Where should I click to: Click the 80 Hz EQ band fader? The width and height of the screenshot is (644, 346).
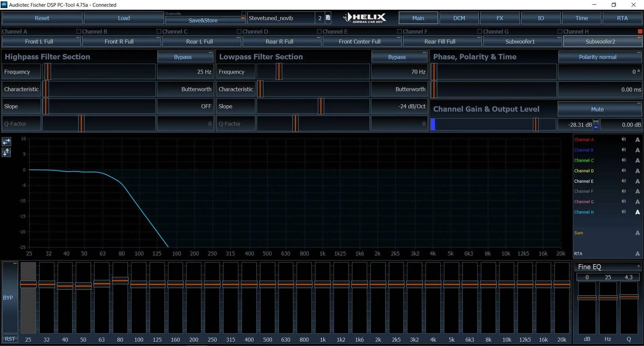(x=120, y=280)
